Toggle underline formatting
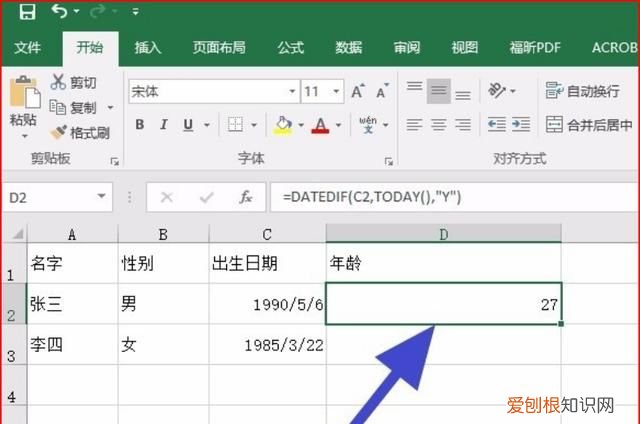The image size is (640, 424). 188,124
